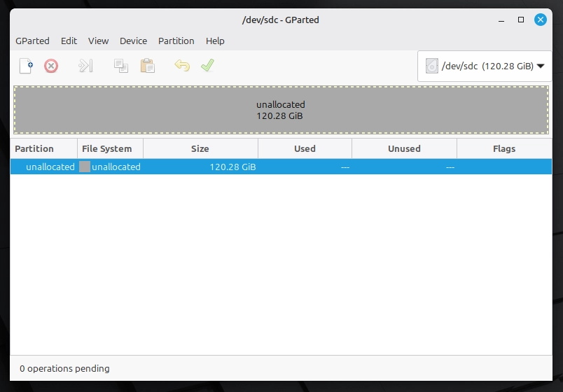Minimize the GParted window

point(501,20)
